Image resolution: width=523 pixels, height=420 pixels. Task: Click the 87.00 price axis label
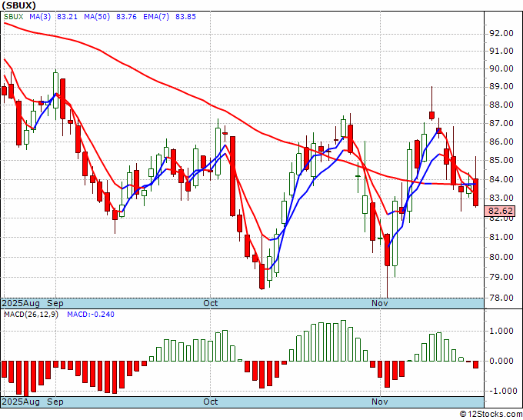coord(501,123)
